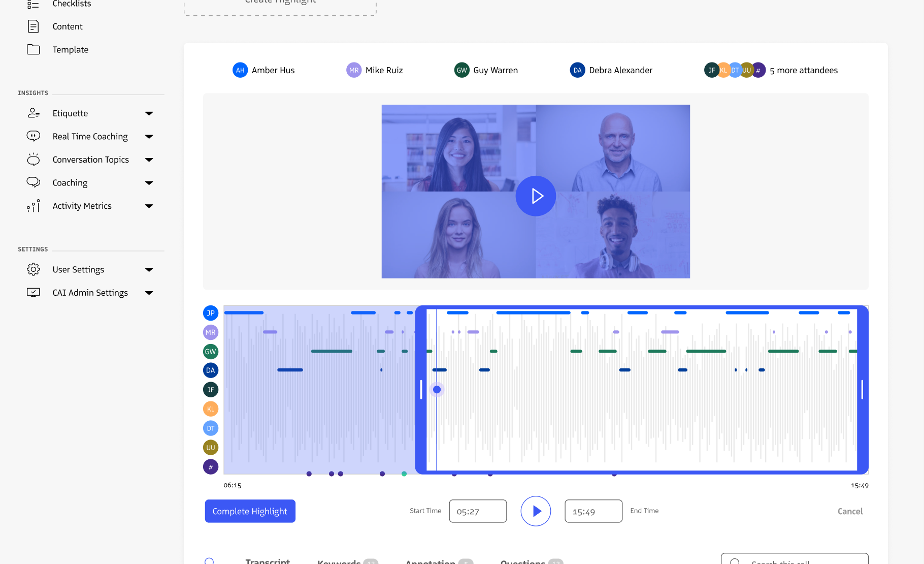The image size is (924, 564).
Task: Expand the CAI Admin Settings dropdown arrow
Action: pos(149,293)
